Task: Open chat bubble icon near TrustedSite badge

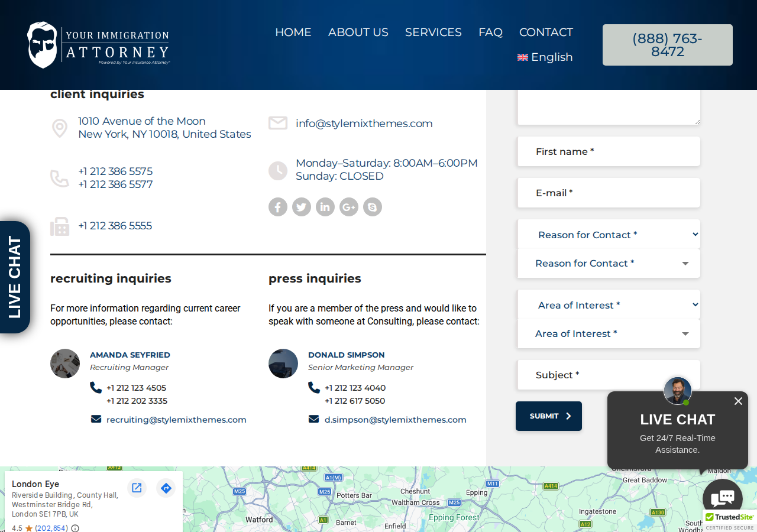Action: pos(723,498)
